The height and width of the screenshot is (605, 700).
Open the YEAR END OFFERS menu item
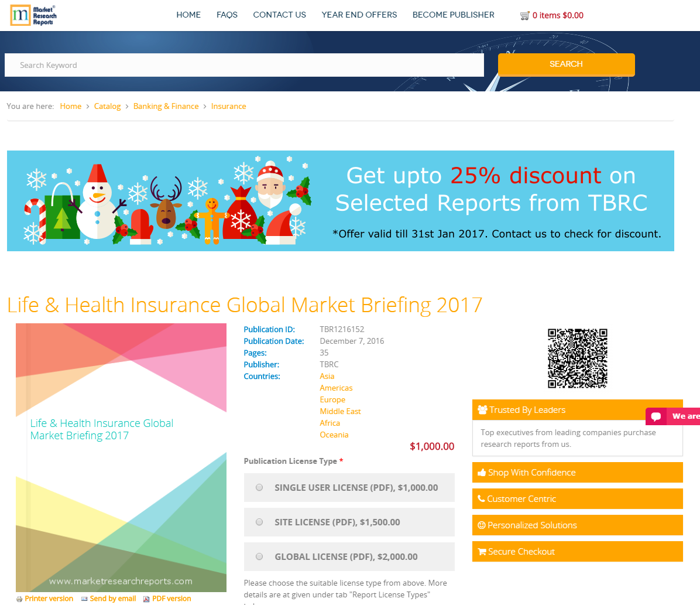pyautogui.click(x=359, y=15)
